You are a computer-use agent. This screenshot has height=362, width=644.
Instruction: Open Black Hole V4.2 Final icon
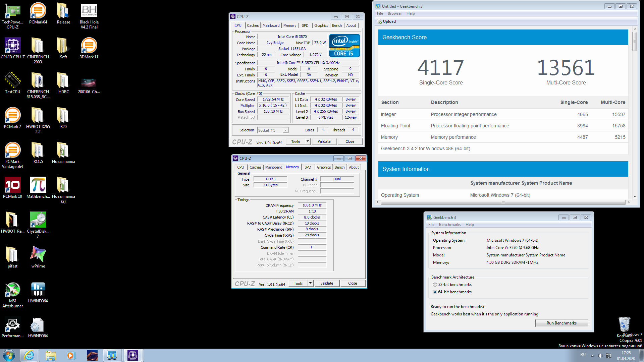click(x=89, y=16)
